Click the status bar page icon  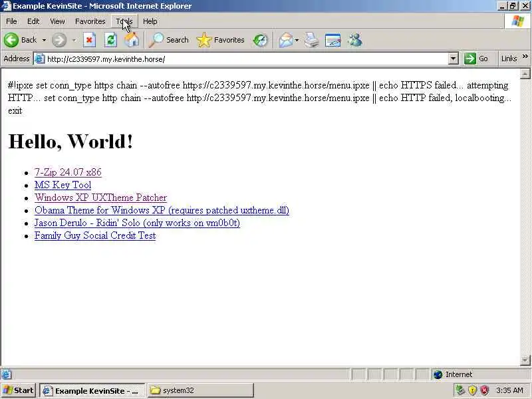point(6,374)
